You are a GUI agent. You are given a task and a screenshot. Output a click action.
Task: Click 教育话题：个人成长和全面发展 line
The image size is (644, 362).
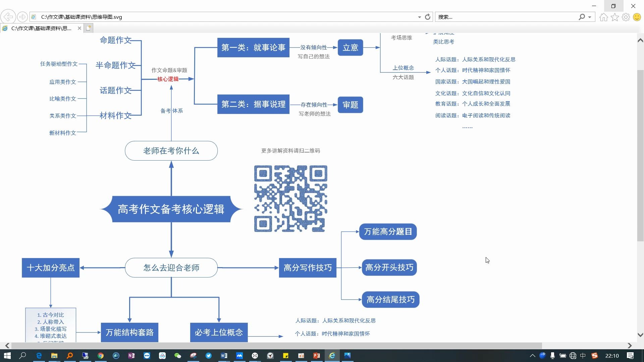473,104
